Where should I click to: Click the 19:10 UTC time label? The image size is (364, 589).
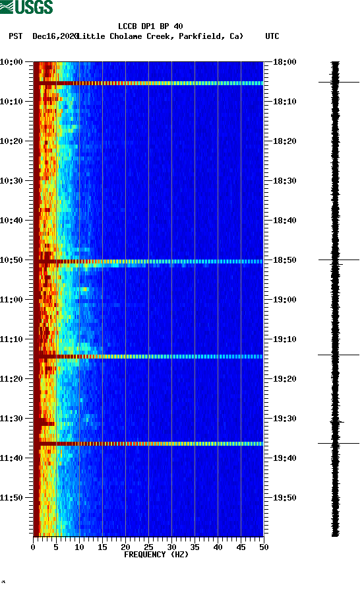pyautogui.click(x=285, y=339)
